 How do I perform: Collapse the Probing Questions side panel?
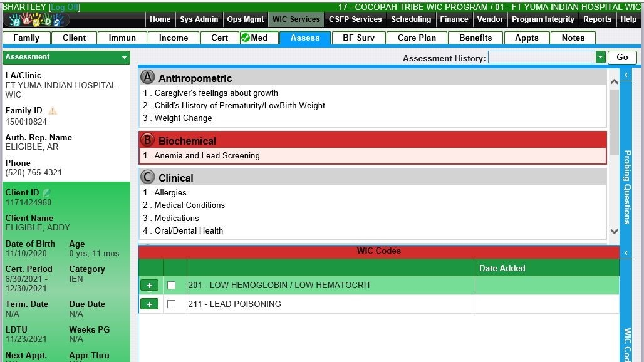click(626, 75)
